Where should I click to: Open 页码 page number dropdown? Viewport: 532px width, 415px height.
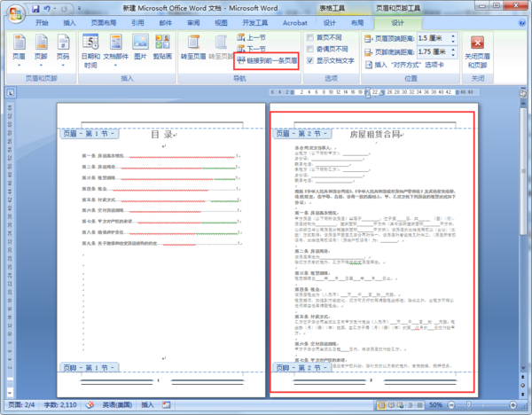63,51
